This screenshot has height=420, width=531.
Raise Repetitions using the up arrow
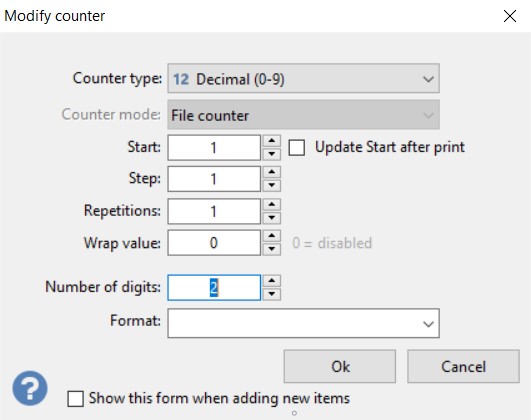click(x=272, y=205)
